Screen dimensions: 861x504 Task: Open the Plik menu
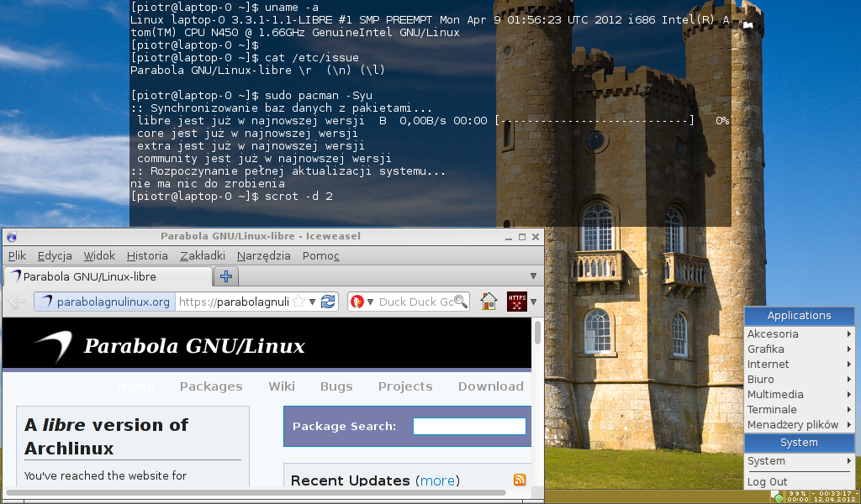pyautogui.click(x=17, y=255)
